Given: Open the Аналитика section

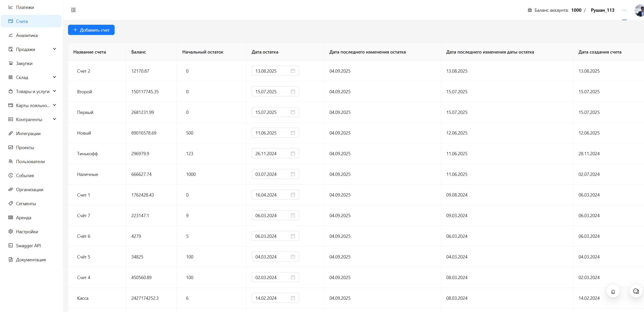Looking at the screenshot, I should (x=27, y=35).
